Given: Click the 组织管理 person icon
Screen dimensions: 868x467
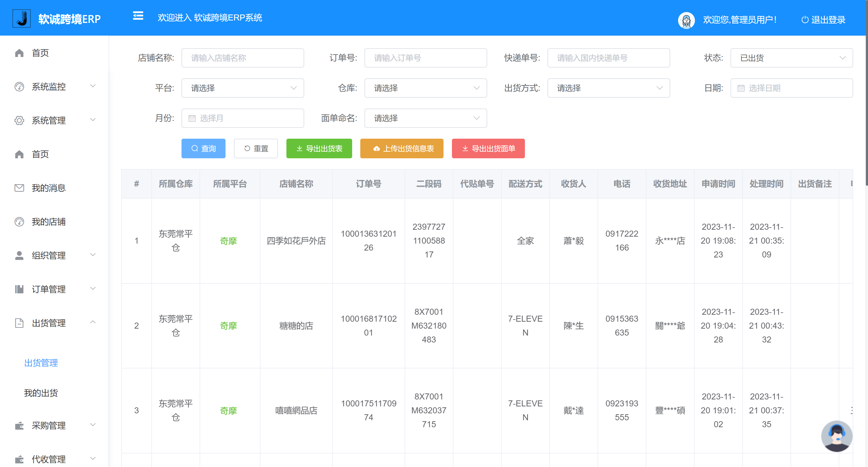Looking at the screenshot, I should [19, 255].
